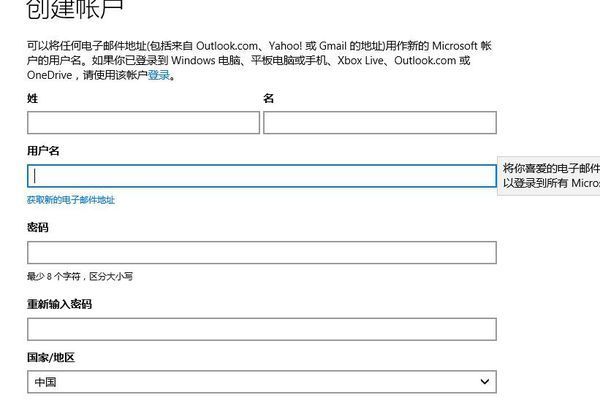This screenshot has height=403, width=600.
Task: Click the 姓 (surname) input field
Action: (143, 122)
